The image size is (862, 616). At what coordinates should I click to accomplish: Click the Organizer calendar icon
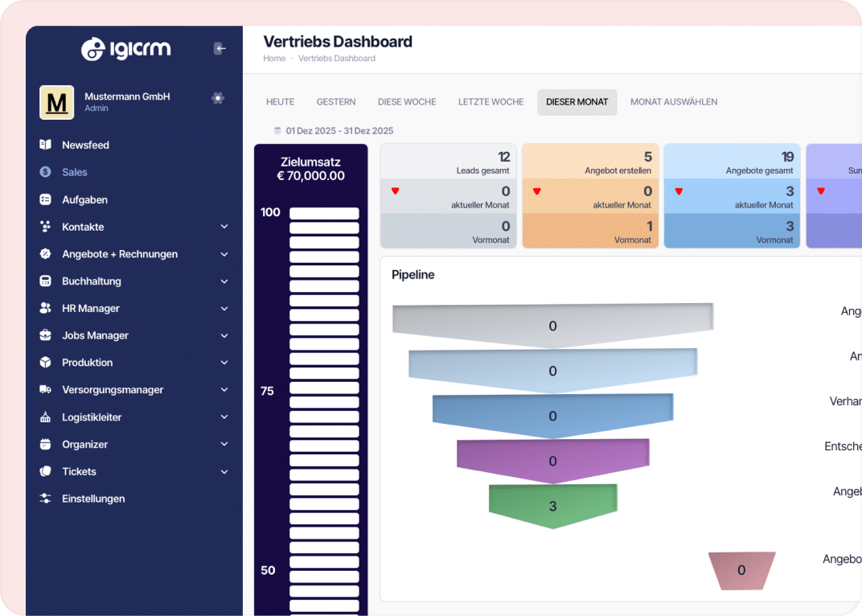pos(46,445)
